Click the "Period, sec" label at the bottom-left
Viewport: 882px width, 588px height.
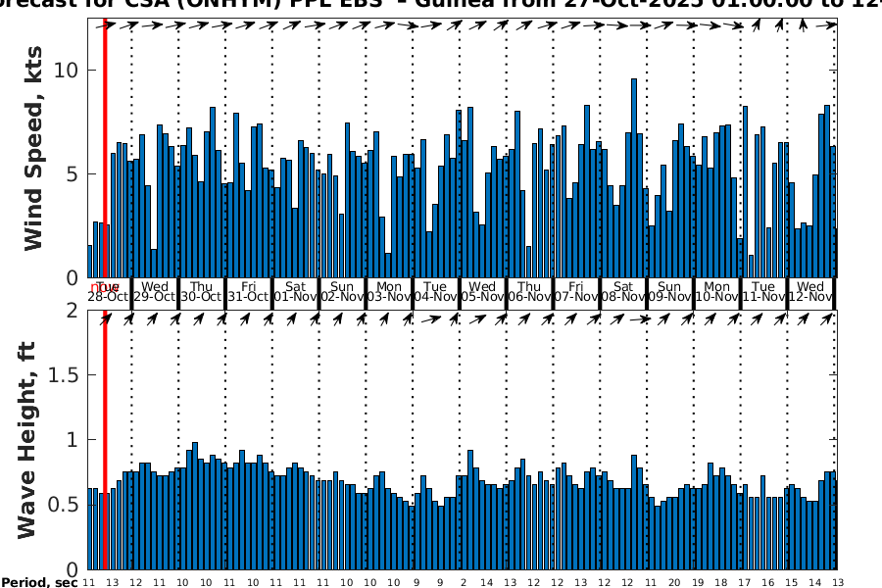(x=39, y=582)
